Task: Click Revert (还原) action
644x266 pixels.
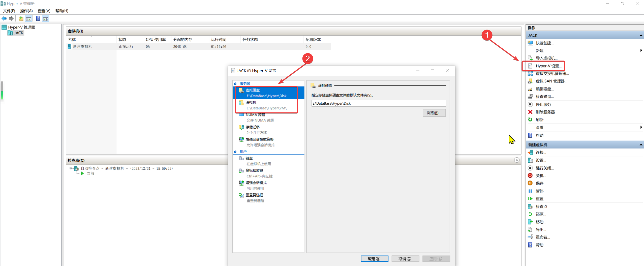Action: pos(541,214)
